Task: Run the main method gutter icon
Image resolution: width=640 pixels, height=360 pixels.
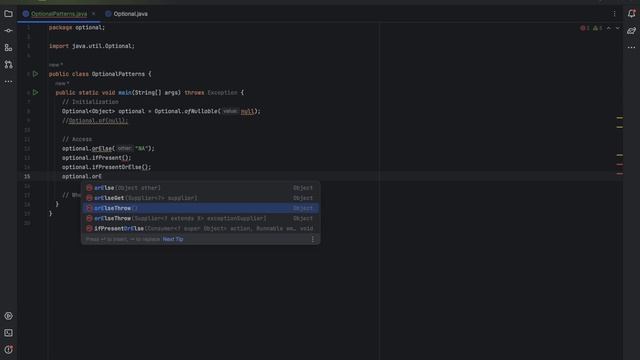Action: 36,93
